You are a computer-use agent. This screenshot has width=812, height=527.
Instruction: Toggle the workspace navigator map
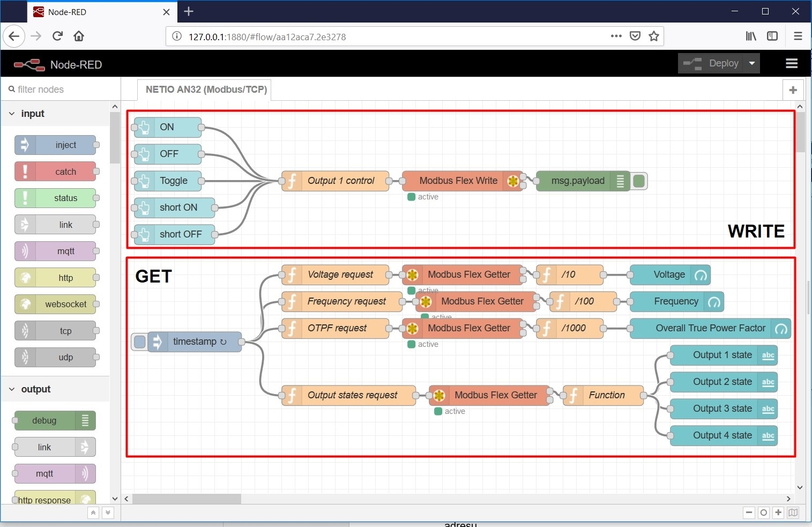pos(793,513)
